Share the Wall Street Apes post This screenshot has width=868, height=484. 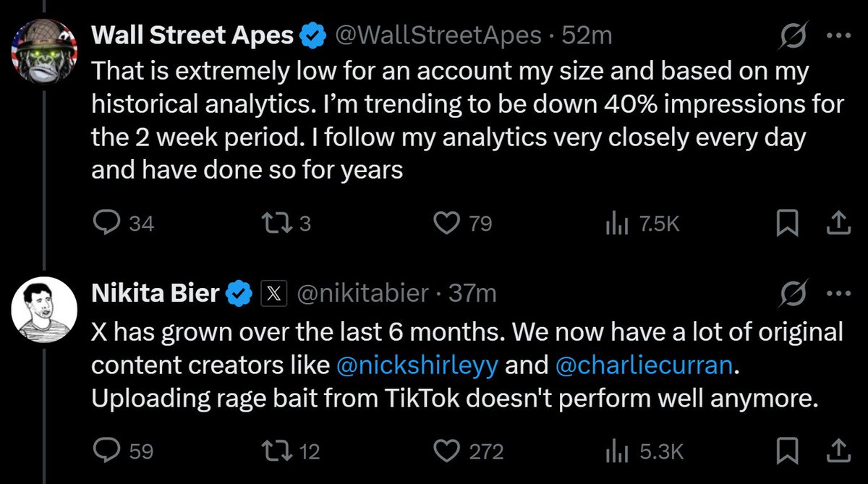(836, 225)
